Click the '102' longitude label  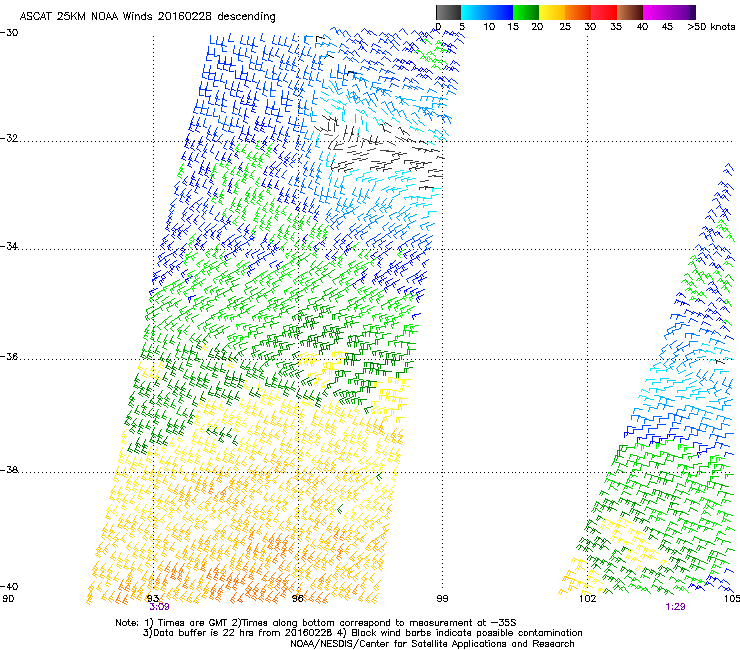587,599
